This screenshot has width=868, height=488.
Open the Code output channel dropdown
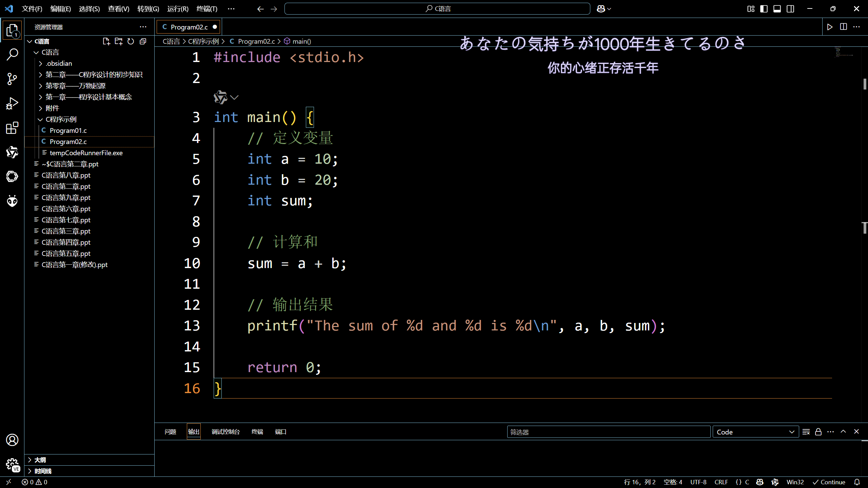755,432
